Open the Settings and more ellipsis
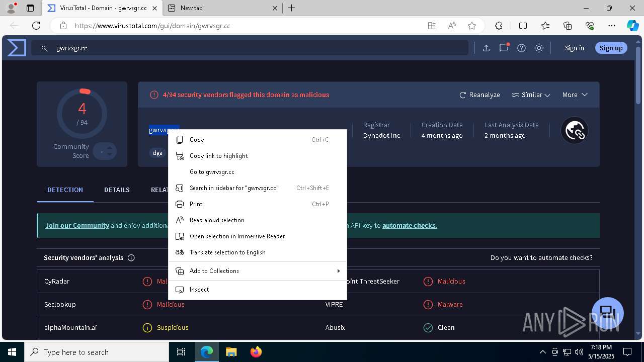644x362 pixels. 612,26
